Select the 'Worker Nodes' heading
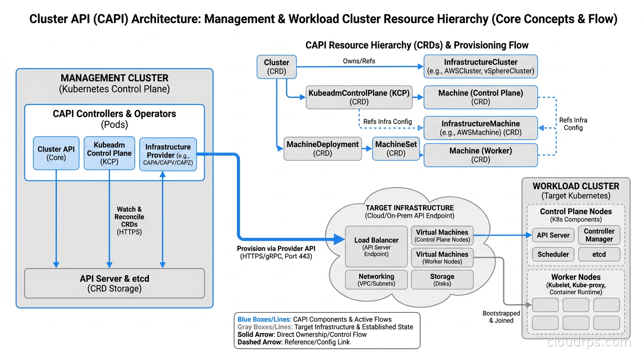Screen dimensions: 644x359 576,277
